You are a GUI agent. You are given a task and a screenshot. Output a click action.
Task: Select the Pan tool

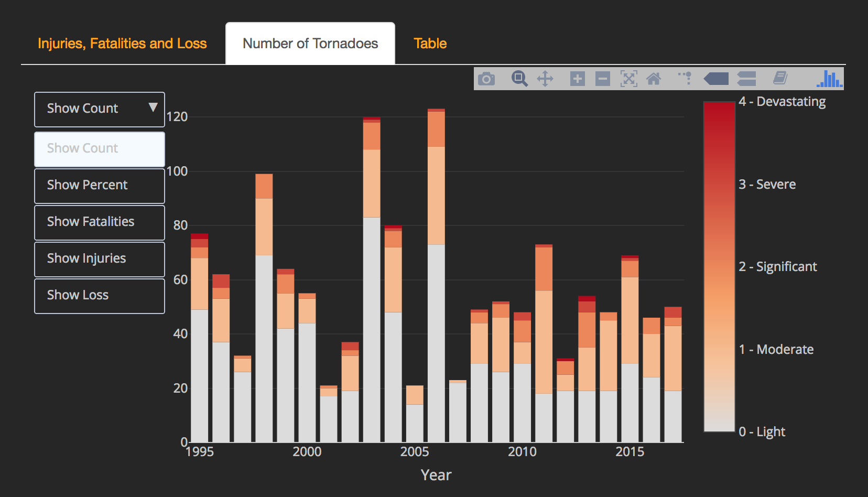tap(545, 79)
